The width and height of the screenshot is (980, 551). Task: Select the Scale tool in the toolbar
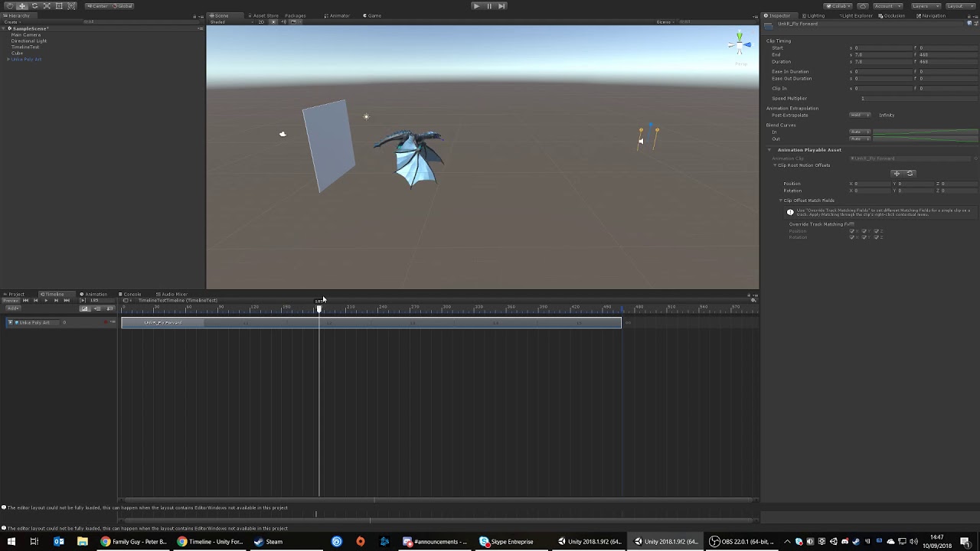[47, 5]
